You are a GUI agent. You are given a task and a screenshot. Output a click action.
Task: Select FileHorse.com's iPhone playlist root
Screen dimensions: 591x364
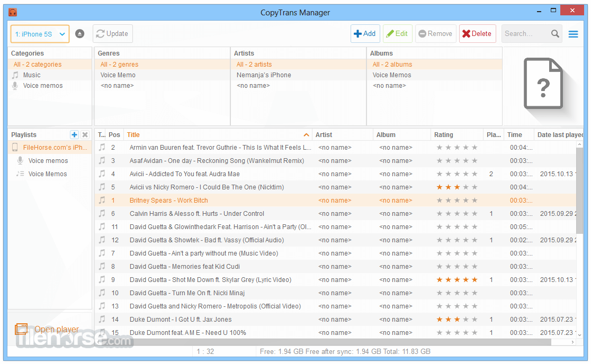coord(50,148)
